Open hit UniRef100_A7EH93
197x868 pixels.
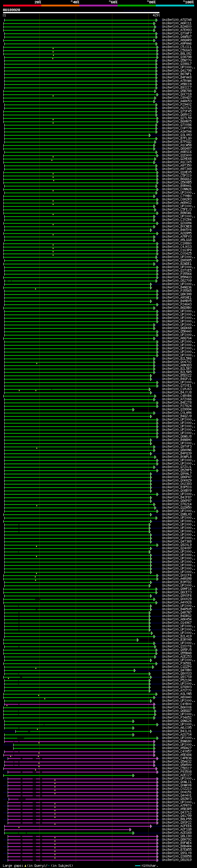click(x=177, y=30)
